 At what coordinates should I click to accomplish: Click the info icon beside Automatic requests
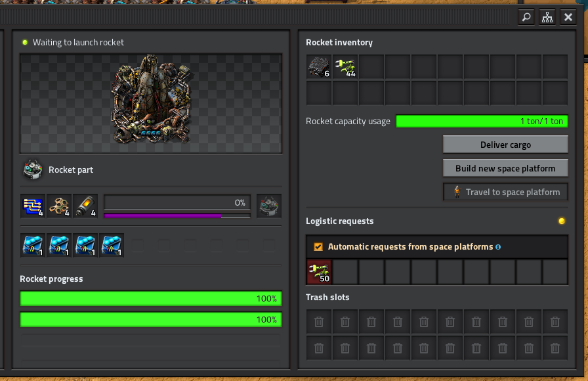coord(498,247)
